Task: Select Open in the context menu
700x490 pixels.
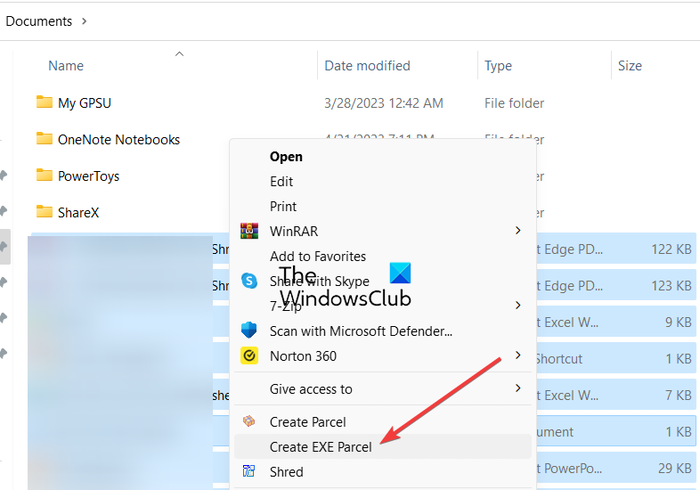Action: (x=286, y=157)
